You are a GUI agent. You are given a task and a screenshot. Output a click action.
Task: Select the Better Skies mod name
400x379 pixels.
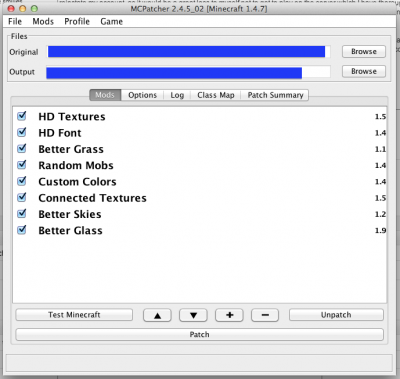70,214
